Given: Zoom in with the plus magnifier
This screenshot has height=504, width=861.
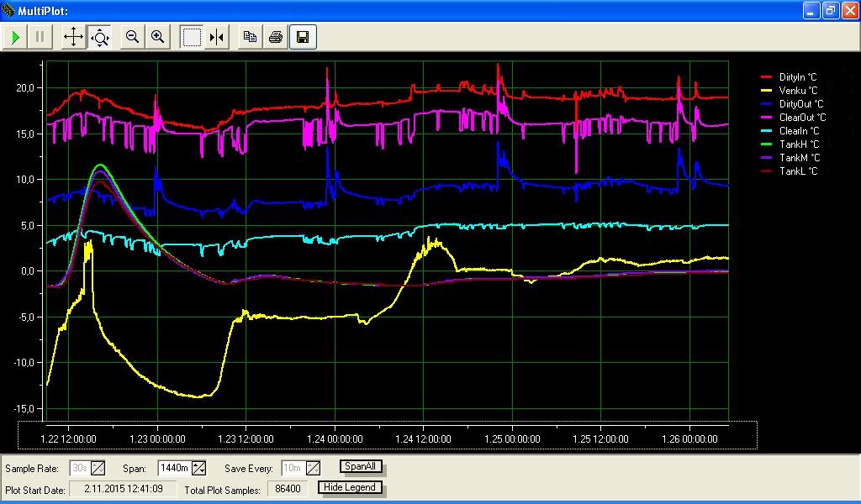Looking at the screenshot, I should tap(157, 37).
